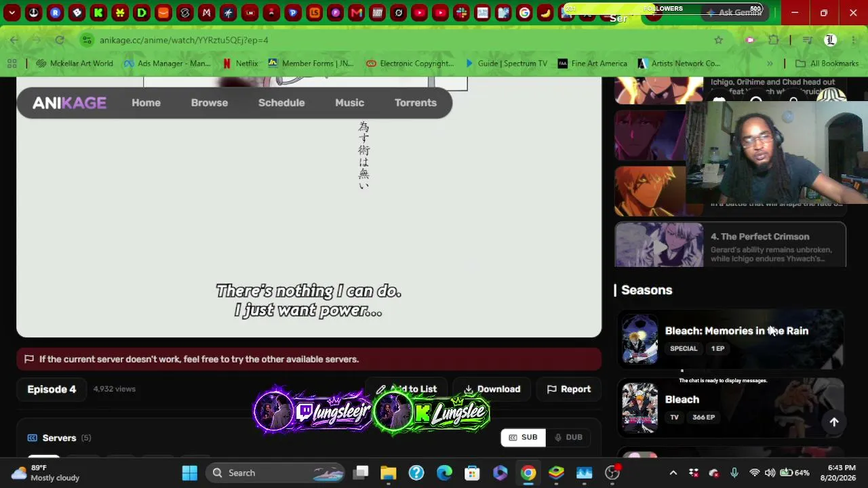
Task: Select SUB audio option
Action: 523,437
